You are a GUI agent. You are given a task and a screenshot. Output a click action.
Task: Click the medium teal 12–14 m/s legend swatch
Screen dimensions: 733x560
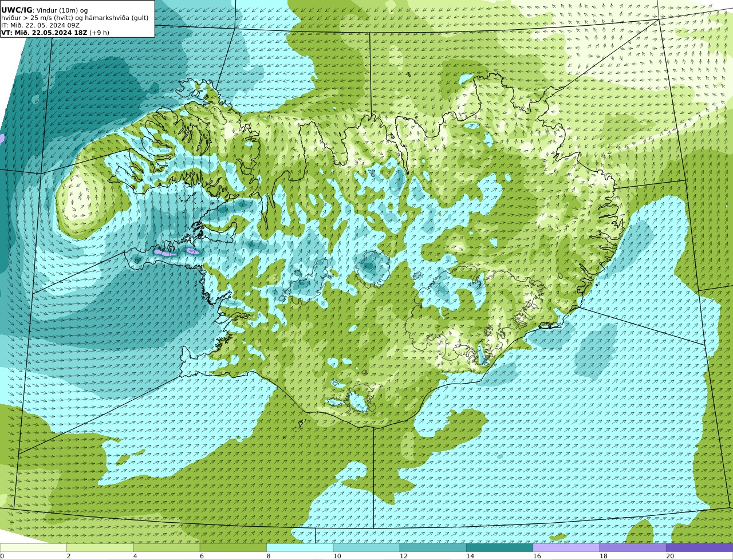pyautogui.click(x=433, y=547)
